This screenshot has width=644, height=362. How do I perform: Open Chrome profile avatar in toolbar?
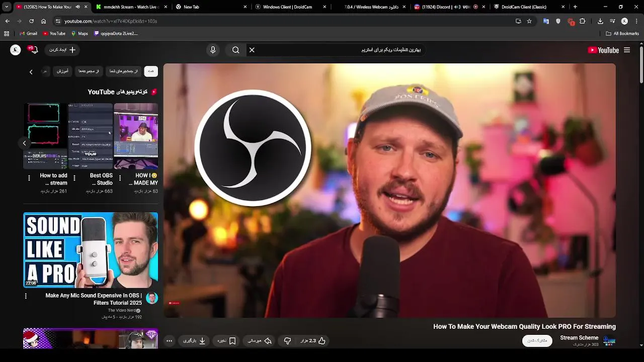tap(624, 21)
